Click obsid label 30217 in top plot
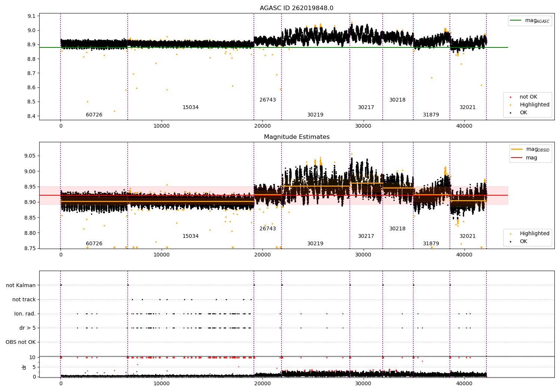 pyautogui.click(x=366, y=108)
